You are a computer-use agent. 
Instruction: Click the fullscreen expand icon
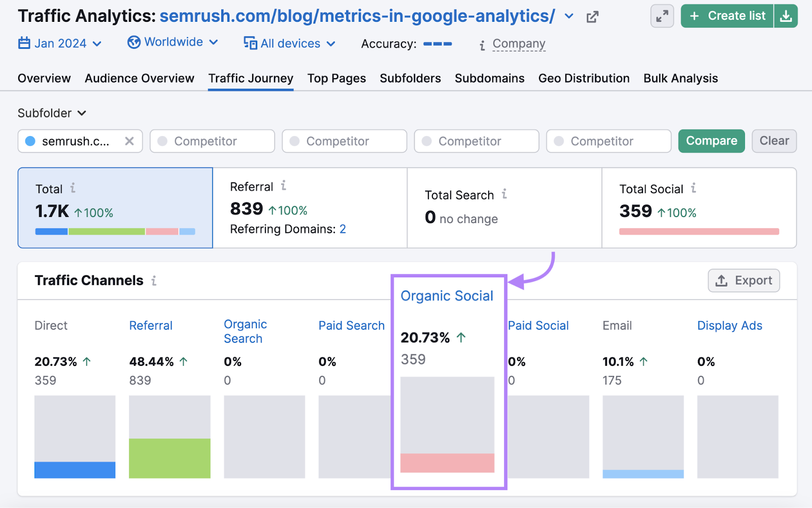click(662, 16)
